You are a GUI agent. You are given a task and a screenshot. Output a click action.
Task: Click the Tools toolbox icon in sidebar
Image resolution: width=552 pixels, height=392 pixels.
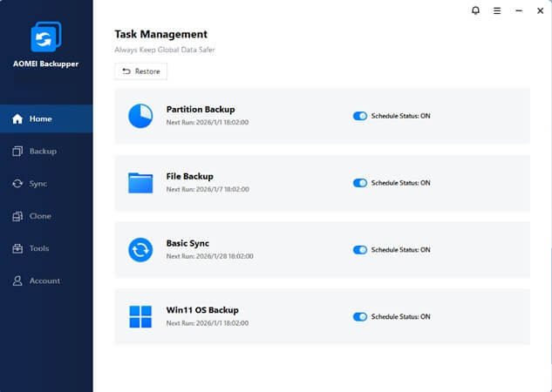point(17,248)
